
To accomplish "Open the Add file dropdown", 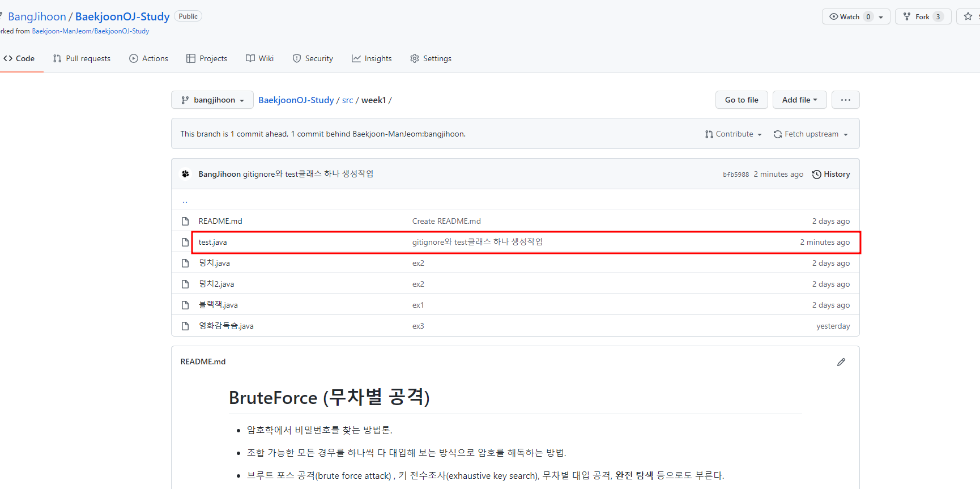I will (800, 100).
